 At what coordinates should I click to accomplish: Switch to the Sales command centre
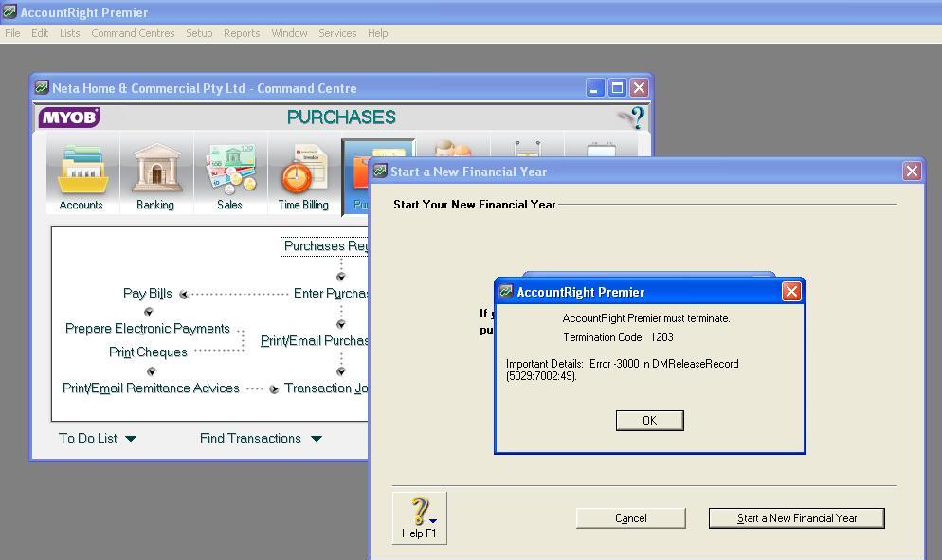[229, 173]
